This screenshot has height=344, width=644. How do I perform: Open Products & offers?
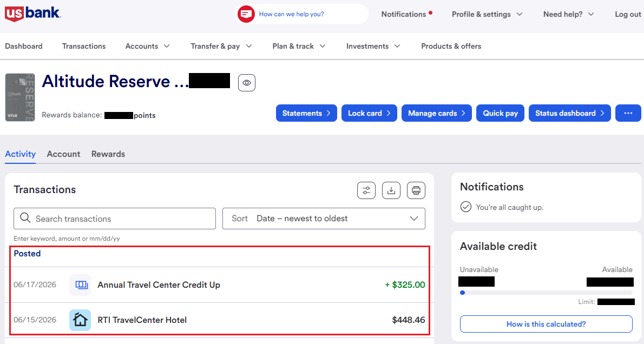coord(451,46)
